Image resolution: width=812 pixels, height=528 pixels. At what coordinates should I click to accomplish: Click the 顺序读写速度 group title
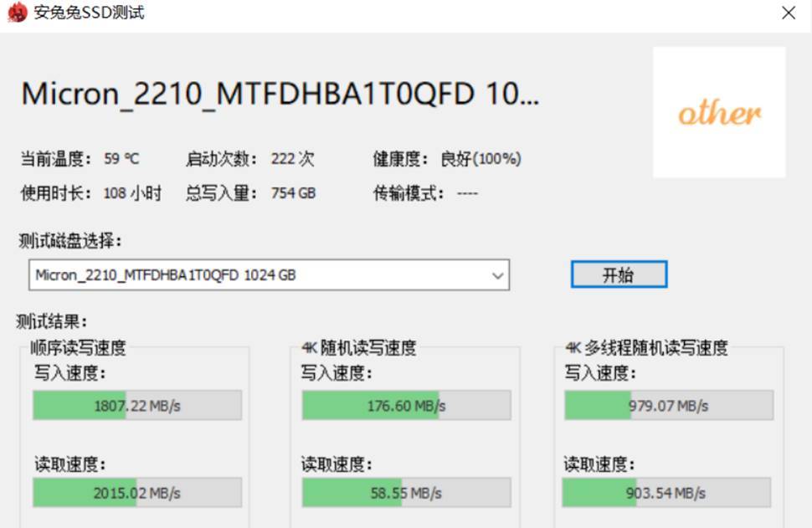coord(78,348)
